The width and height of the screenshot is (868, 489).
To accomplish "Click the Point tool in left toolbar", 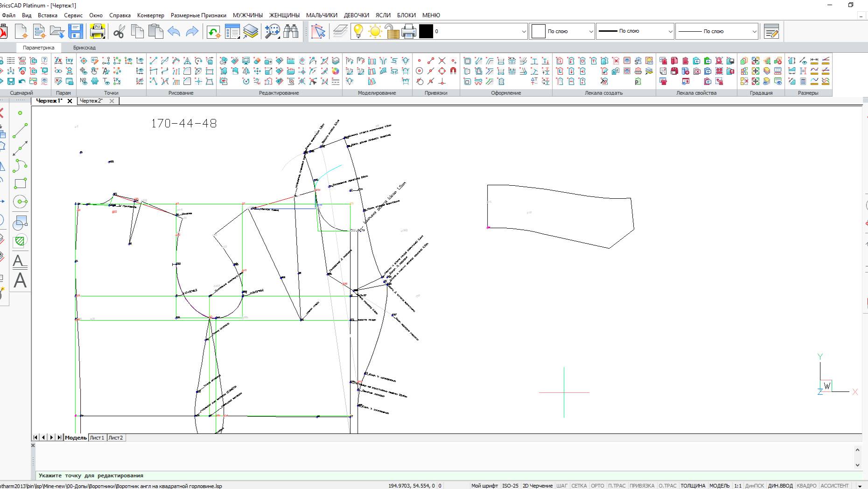I will [x=20, y=113].
